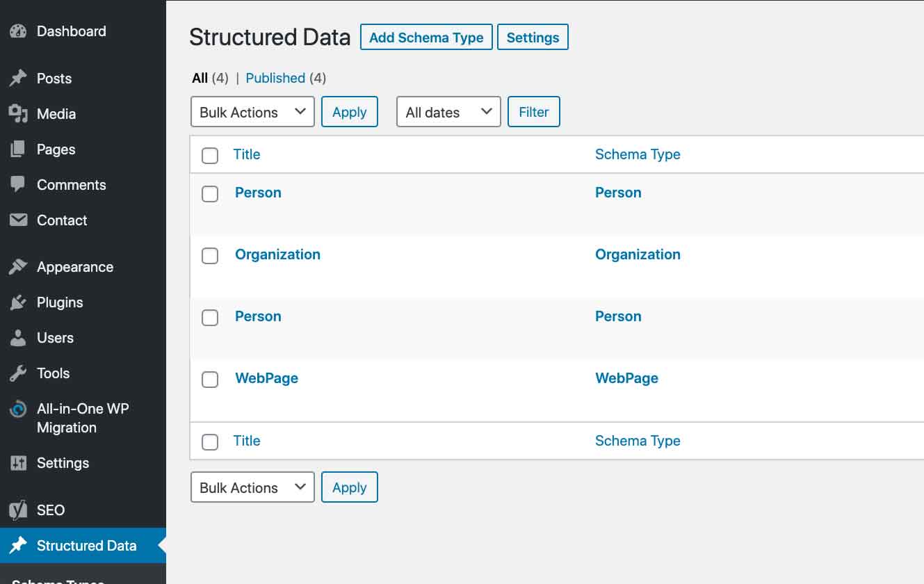Check the Organization row checkbox

(x=210, y=256)
